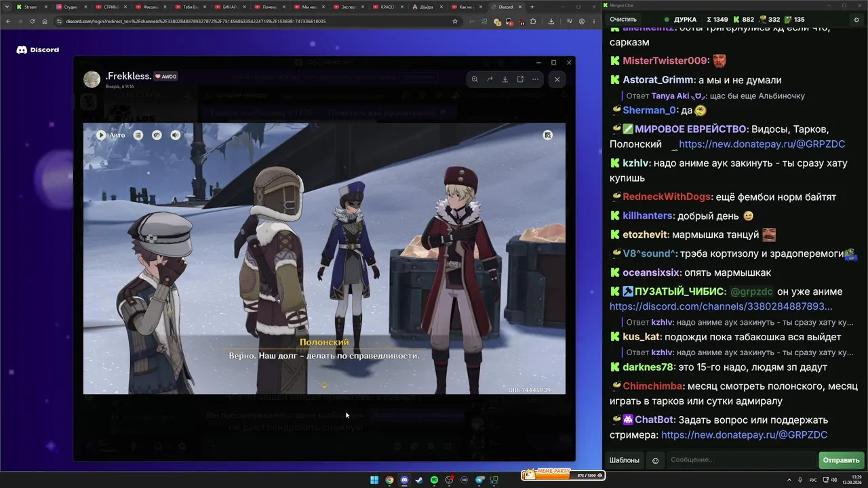This screenshot has height=488, width=868.
Task: Click the Discord URL address bar
Action: click(258, 21)
